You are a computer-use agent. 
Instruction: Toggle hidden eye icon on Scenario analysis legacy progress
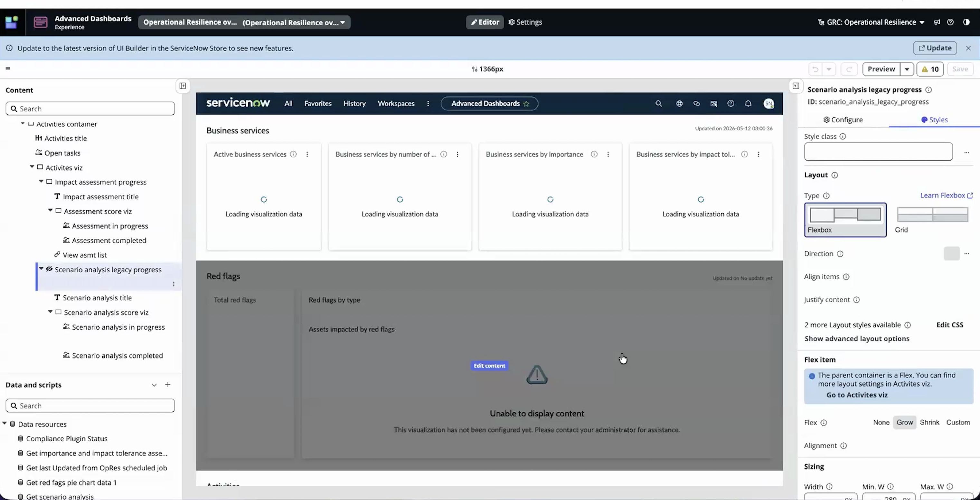[49, 269]
